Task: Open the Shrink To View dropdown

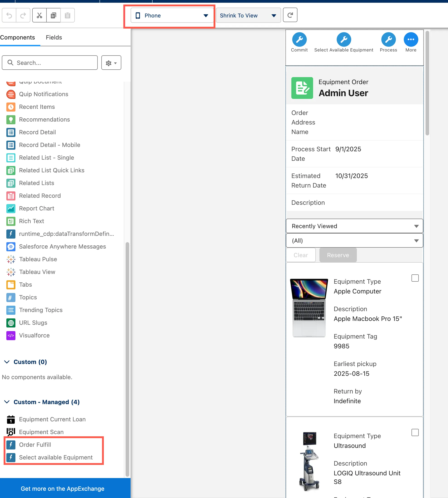Action: click(248, 15)
